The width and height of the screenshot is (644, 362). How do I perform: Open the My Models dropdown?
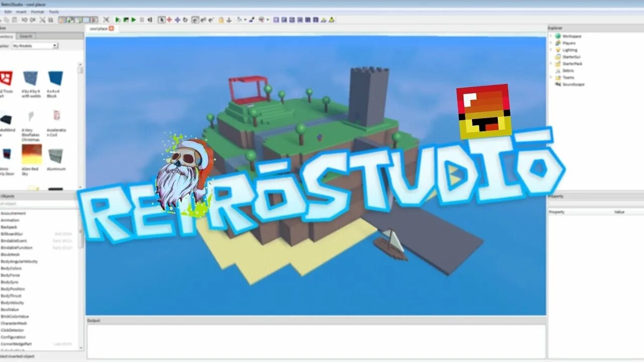[x=35, y=46]
